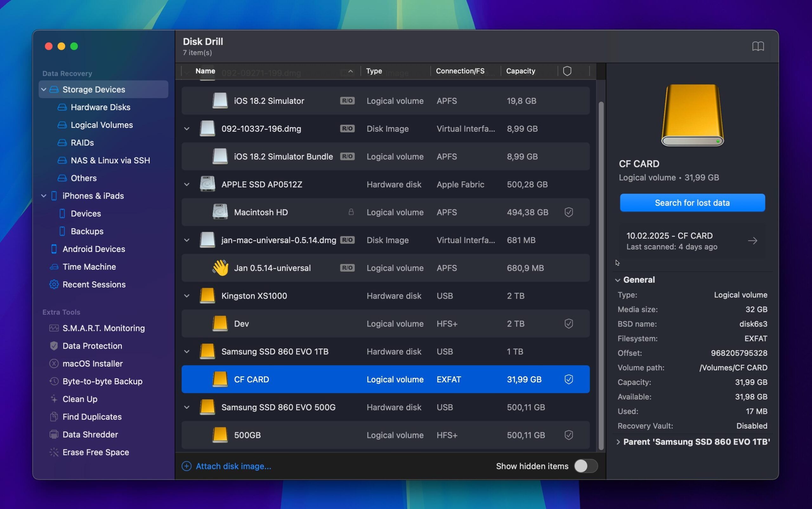Click Dev volume protection shield icon

pyautogui.click(x=568, y=323)
